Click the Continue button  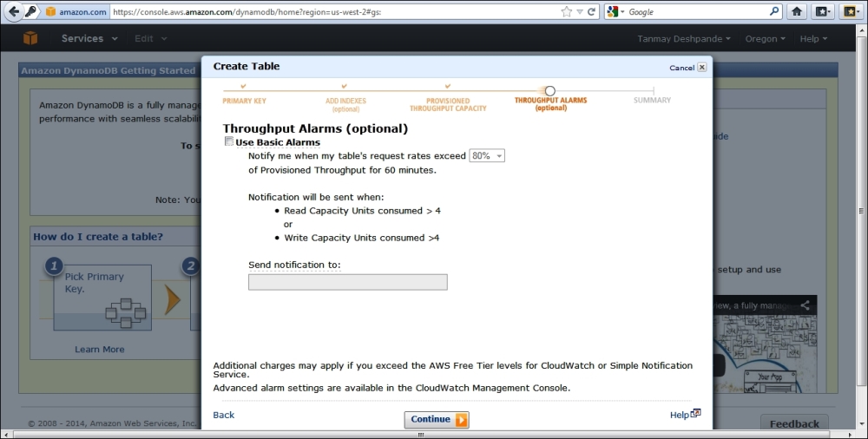[437, 420]
